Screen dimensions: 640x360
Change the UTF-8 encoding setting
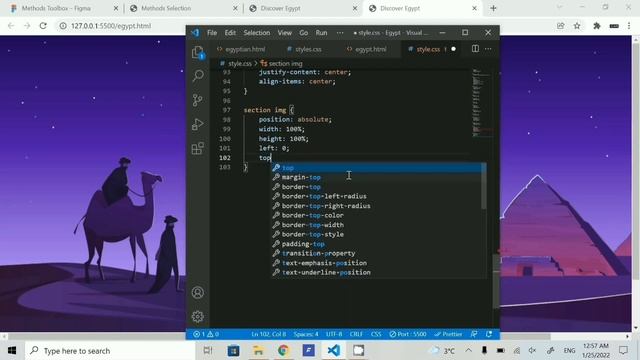[334, 334]
